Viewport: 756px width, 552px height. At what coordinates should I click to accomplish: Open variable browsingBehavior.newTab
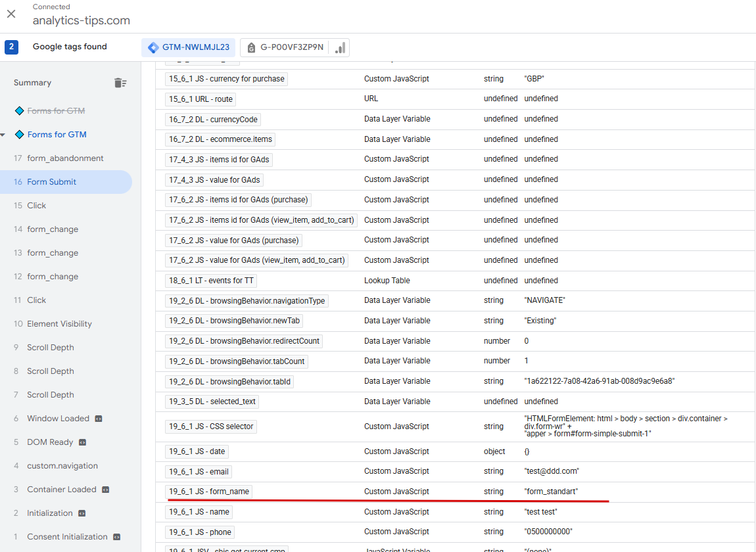tap(234, 321)
